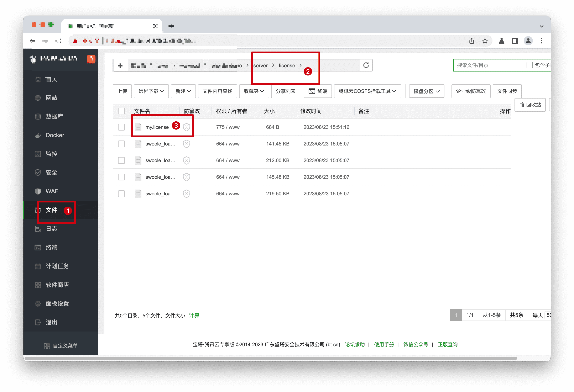Refresh the file list with the reload icon
574x392 pixels.
(x=366, y=65)
